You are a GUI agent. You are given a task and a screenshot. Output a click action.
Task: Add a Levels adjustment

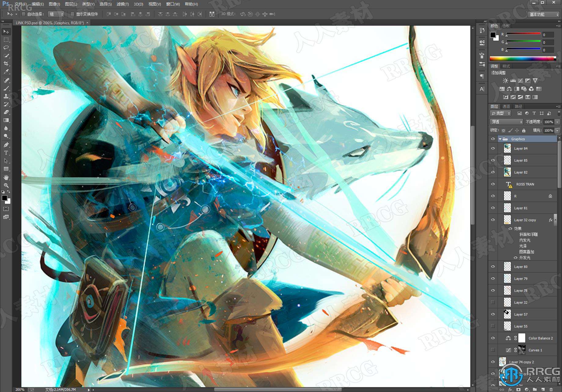(x=513, y=81)
